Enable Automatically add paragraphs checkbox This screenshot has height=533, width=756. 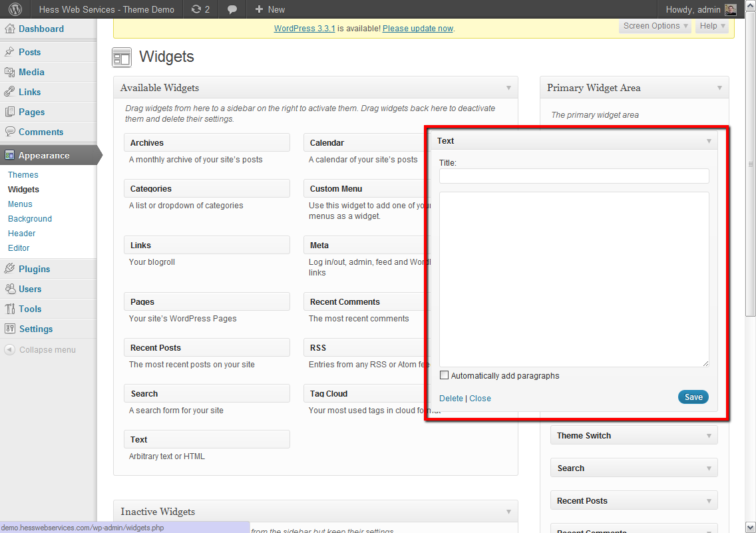[444, 375]
